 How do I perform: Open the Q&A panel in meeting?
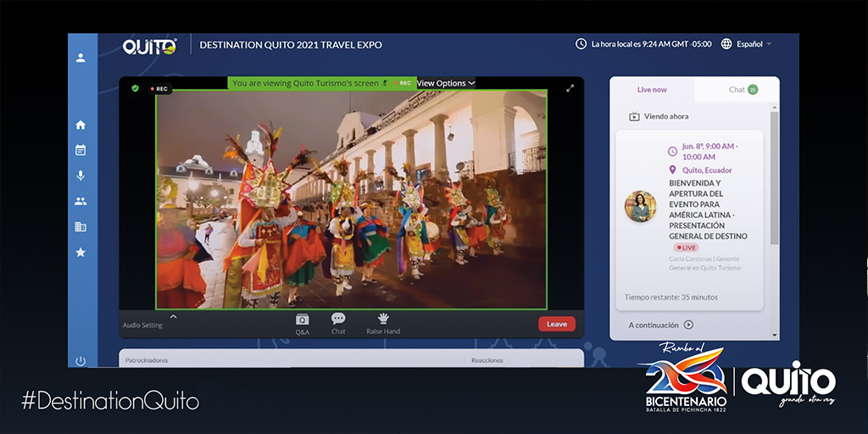[302, 323]
